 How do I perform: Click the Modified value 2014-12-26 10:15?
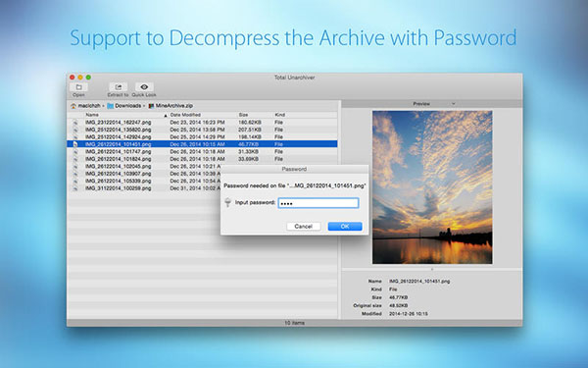click(409, 314)
